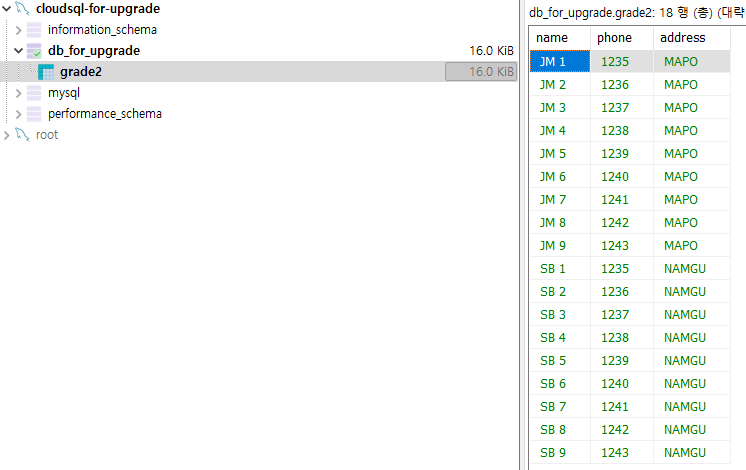Image resolution: width=746 pixels, height=470 pixels.
Task: Click MAPO address in JM 5 row
Action: (692, 154)
